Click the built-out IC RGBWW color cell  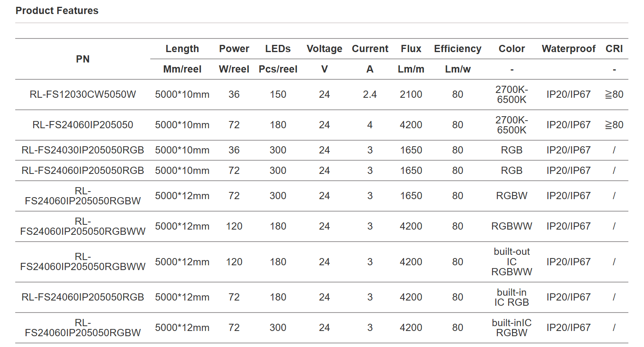(511, 262)
